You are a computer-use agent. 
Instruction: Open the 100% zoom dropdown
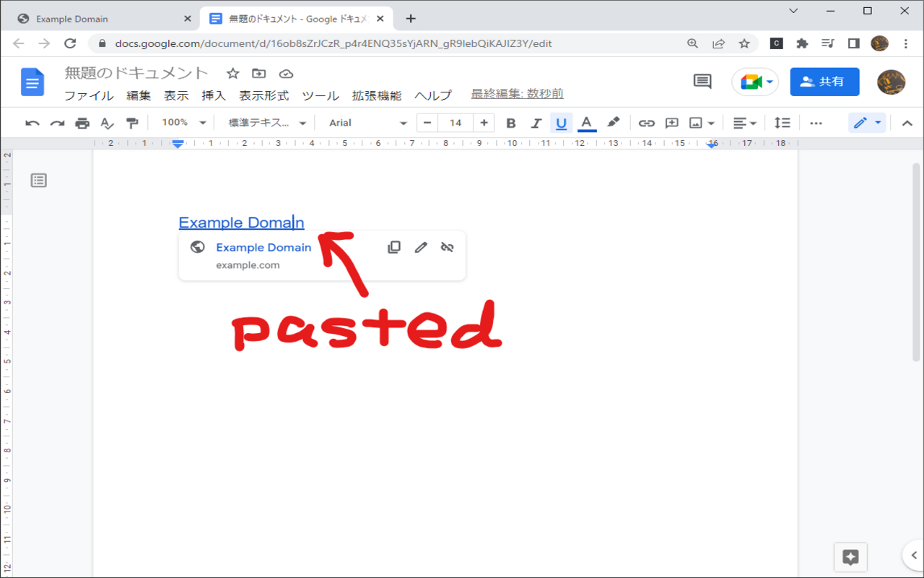coord(184,123)
